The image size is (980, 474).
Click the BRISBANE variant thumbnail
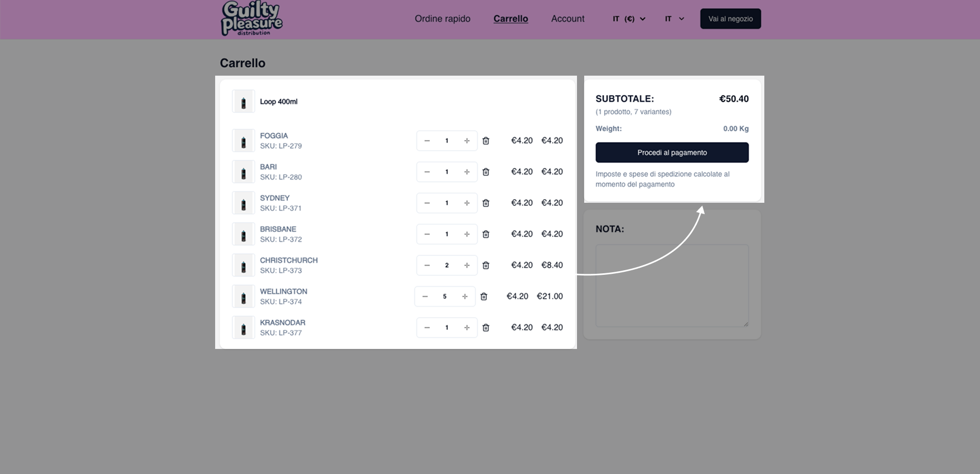coord(243,234)
